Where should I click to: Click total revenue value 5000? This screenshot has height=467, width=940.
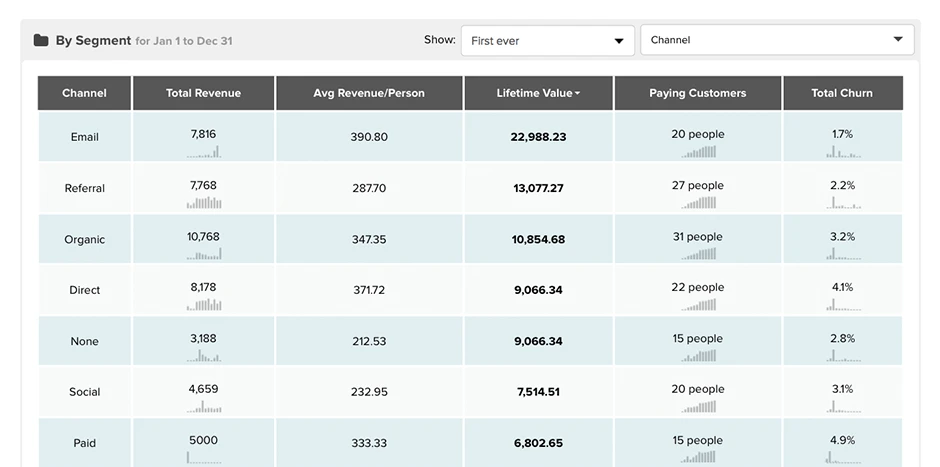[x=203, y=440]
